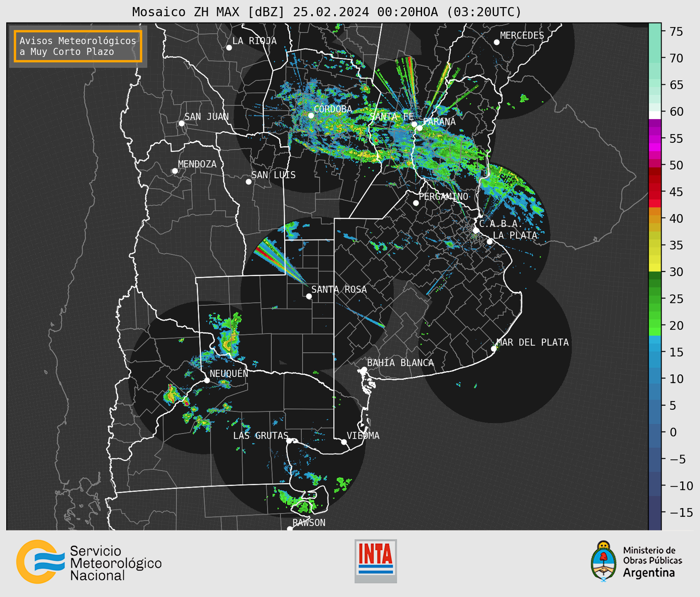Click the VIEDMA city marker dot
Image resolution: width=700 pixels, height=597 pixels.
[x=344, y=442]
